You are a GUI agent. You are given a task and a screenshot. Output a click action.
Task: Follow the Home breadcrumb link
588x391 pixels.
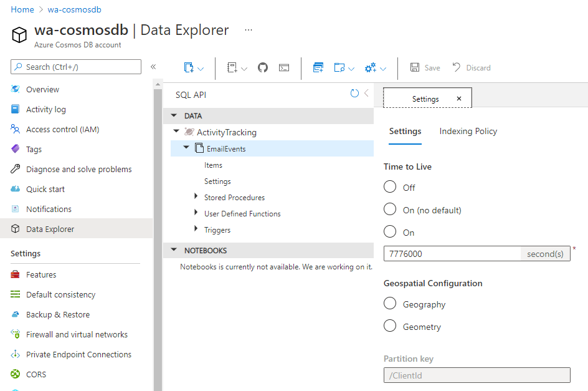tap(22, 9)
